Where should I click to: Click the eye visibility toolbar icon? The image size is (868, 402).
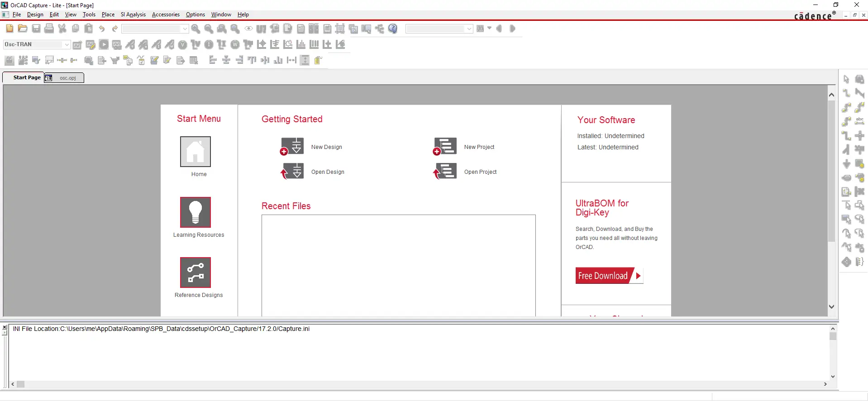tap(248, 29)
